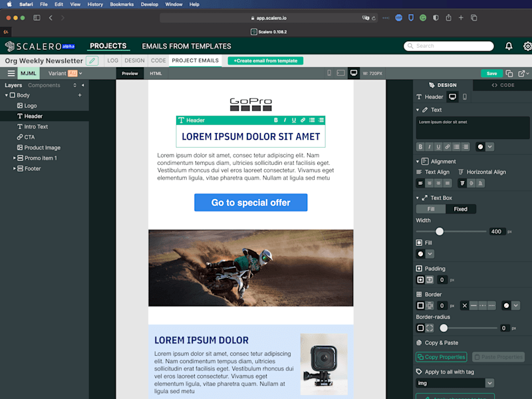
Task: Toggle the mobile view icon beside Header
Action: click(x=464, y=97)
